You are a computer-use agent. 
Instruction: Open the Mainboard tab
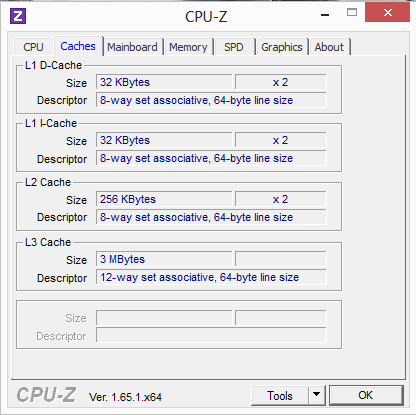click(x=132, y=47)
